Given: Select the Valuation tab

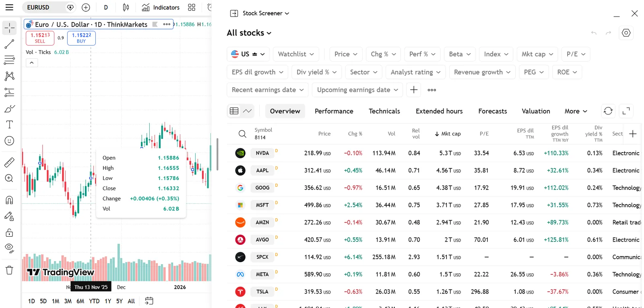Looking at the screenshot, I should click(536, 111).
